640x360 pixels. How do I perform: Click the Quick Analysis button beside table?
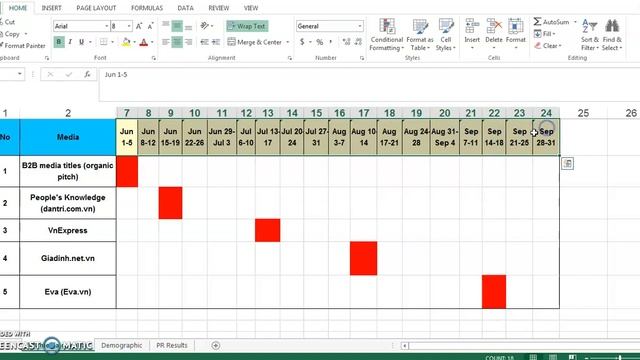coord(567,164)
